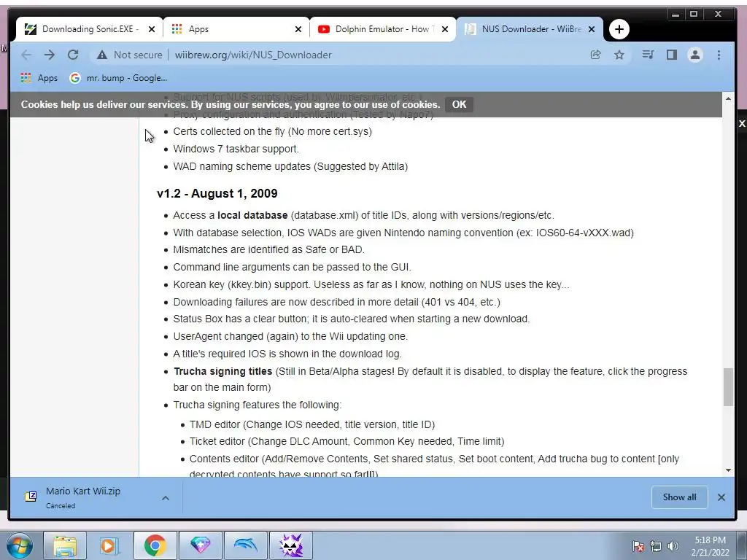Click 'UserAgent changed (again)' line
This screenshot has width=747, height=560.
(290, 336)
